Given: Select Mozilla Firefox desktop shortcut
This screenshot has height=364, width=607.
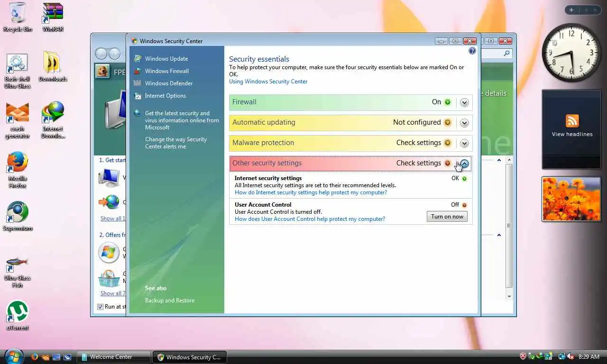Looking at the screenshot, I should [18, 171].
